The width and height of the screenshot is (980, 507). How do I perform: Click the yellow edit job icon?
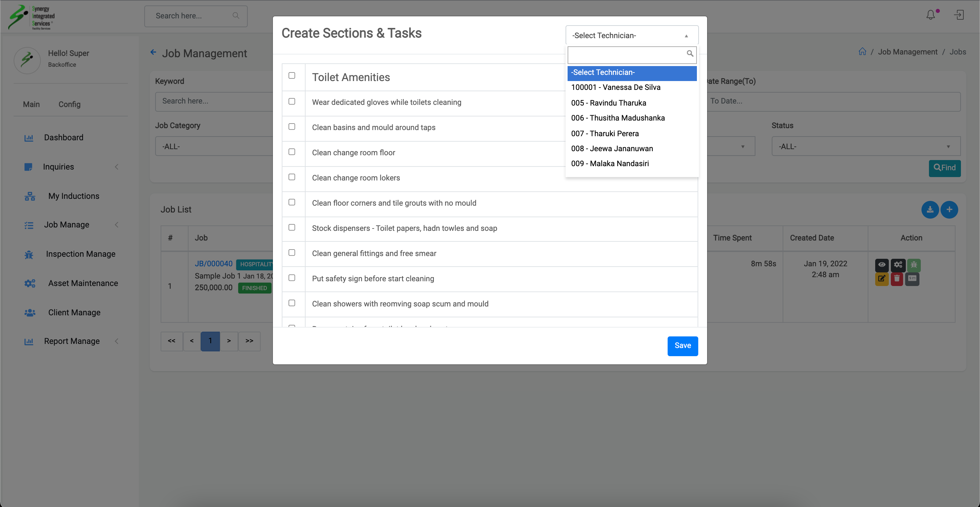point(881,279)
